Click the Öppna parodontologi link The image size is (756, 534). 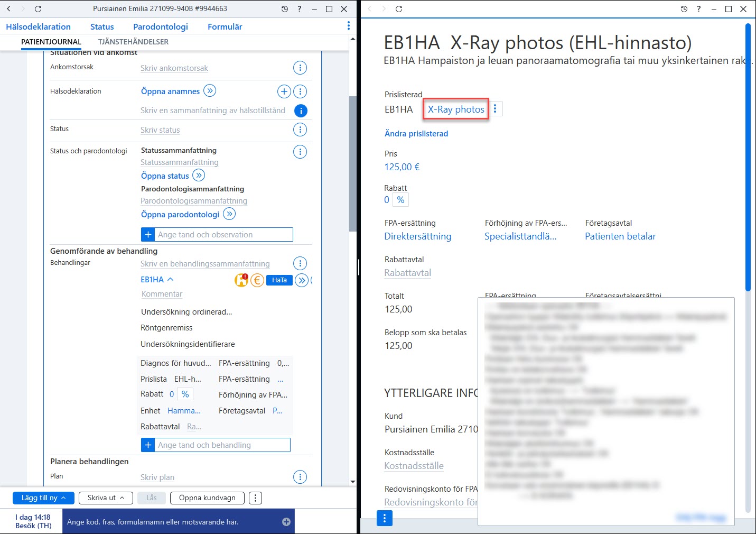coord(180,215)
